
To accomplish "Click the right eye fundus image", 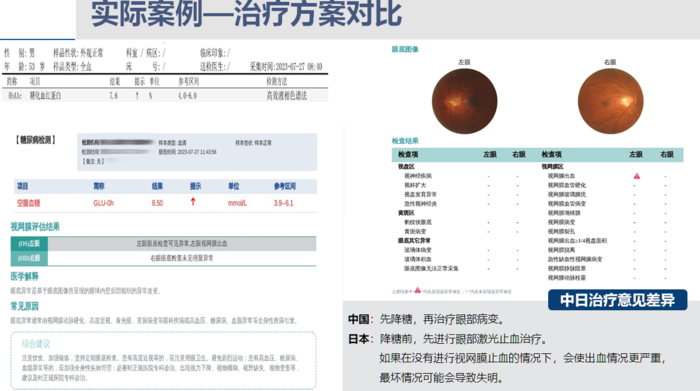I will [x=610, y=101].
